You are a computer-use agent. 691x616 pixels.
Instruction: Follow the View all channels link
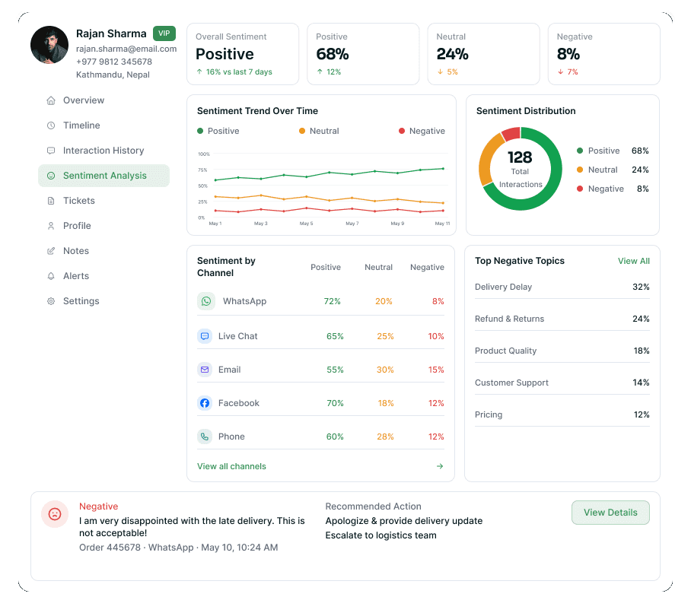(231, 466)
